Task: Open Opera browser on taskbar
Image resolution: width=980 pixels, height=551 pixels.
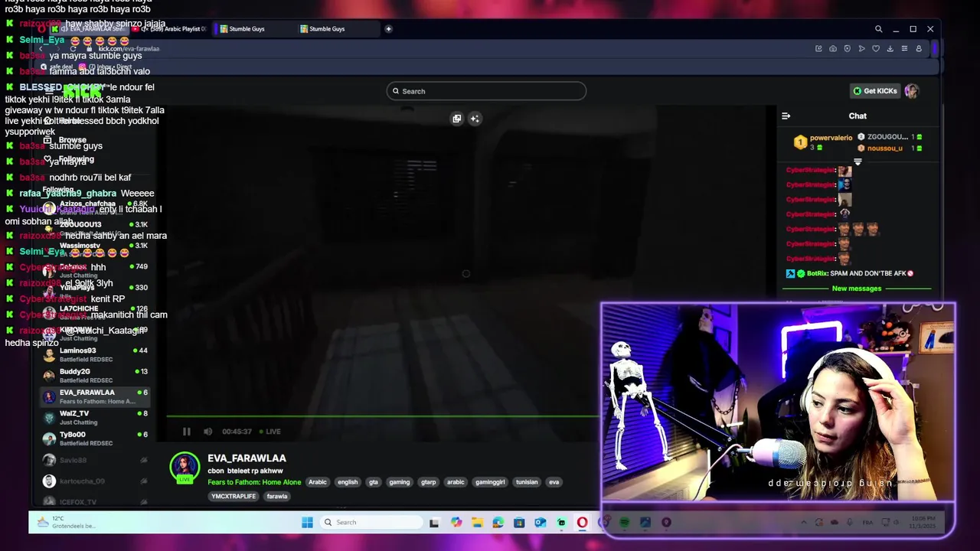Action: (583, 523)
